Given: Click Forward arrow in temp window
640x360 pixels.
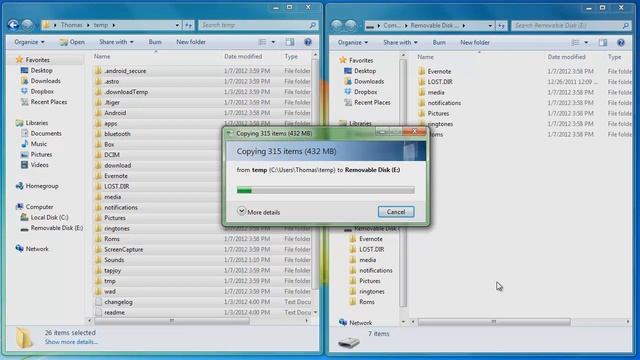Looking at the screenshot, I should (x=27, y=25).
